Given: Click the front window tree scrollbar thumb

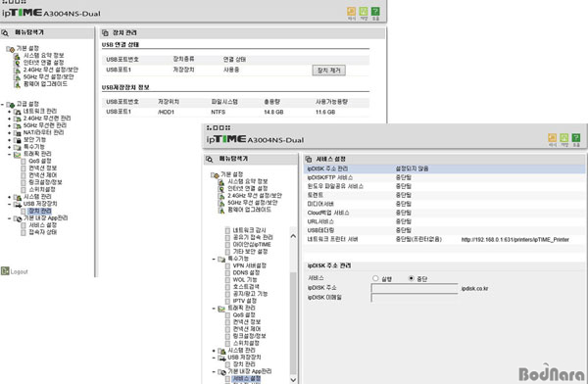Looking at the screenshot, I should click(x=293, y=322).
